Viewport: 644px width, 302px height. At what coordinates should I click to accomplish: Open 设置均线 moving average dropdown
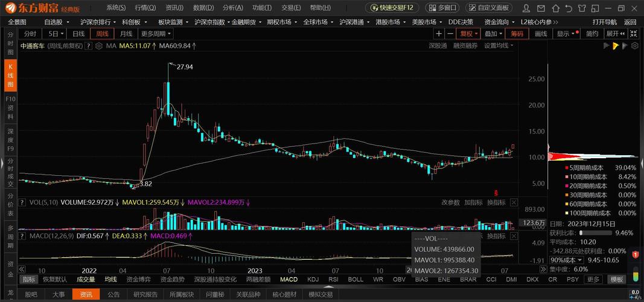499,46
